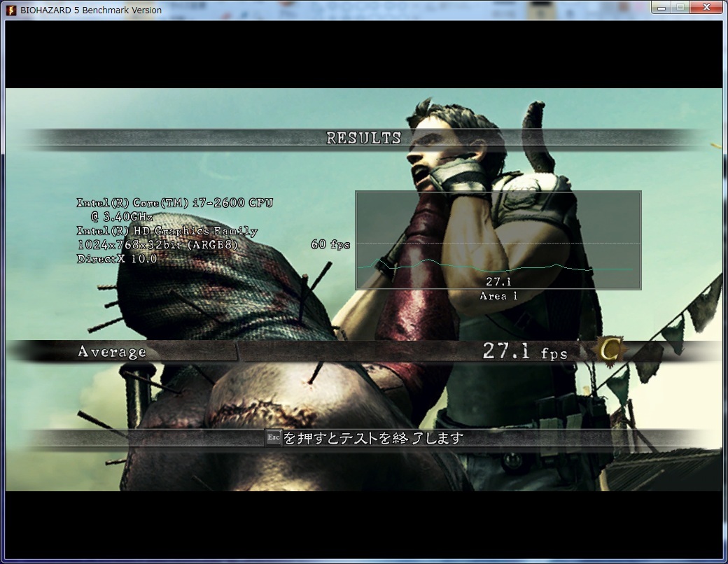This screenshot has height=564, width=728.
Task: Click the fps line graph panel
Action: click(x=498, y=241)
